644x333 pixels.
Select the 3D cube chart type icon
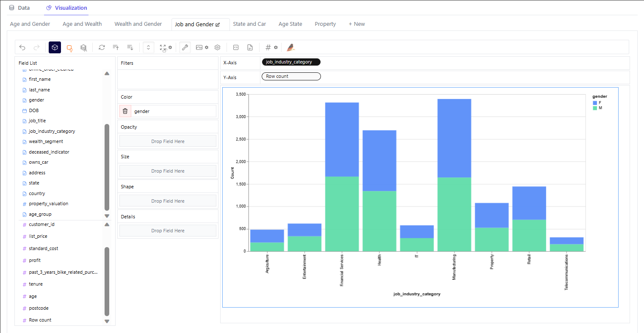point(55,47)
